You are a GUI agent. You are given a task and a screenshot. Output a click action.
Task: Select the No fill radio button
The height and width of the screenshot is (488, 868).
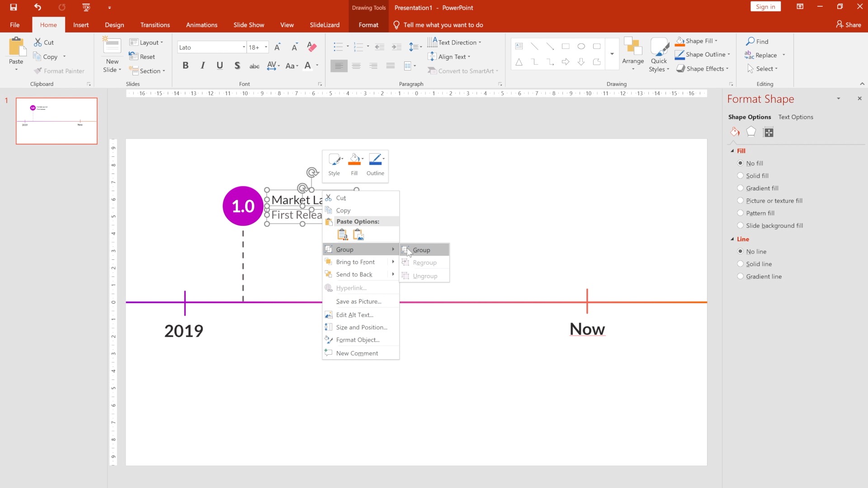click(741, 163)
